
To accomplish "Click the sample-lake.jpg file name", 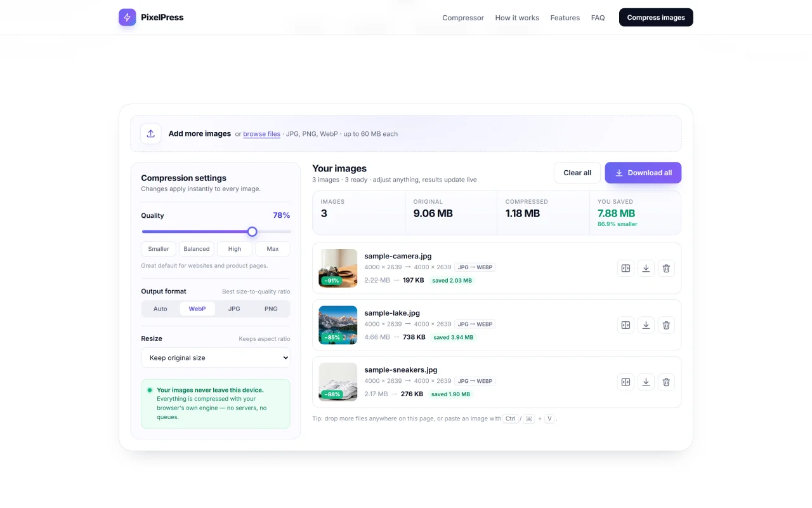I will (x=392, y=313).
